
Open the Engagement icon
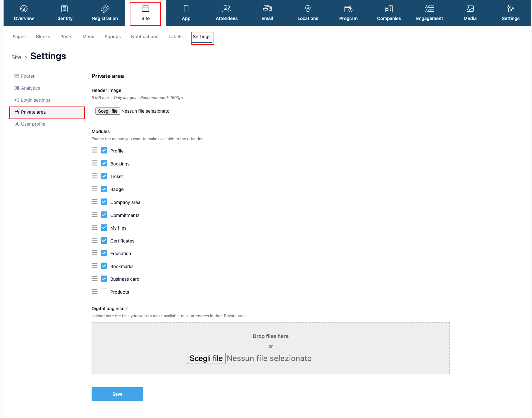tap(429, 9)
